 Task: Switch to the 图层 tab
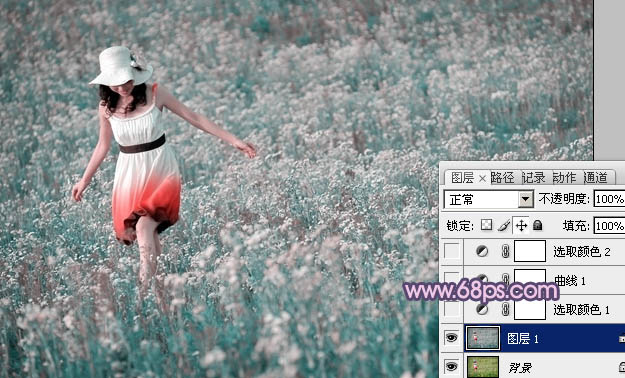coord(462,178)
